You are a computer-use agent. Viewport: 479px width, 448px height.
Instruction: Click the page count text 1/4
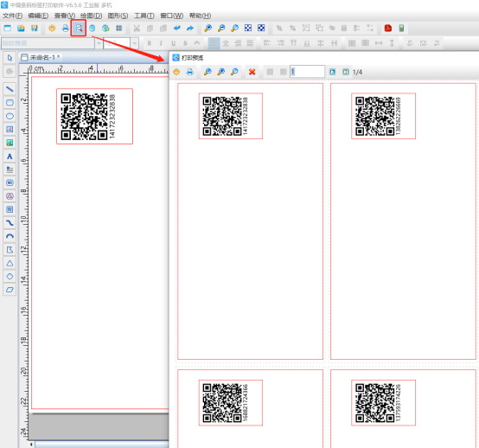click(357, 72)
